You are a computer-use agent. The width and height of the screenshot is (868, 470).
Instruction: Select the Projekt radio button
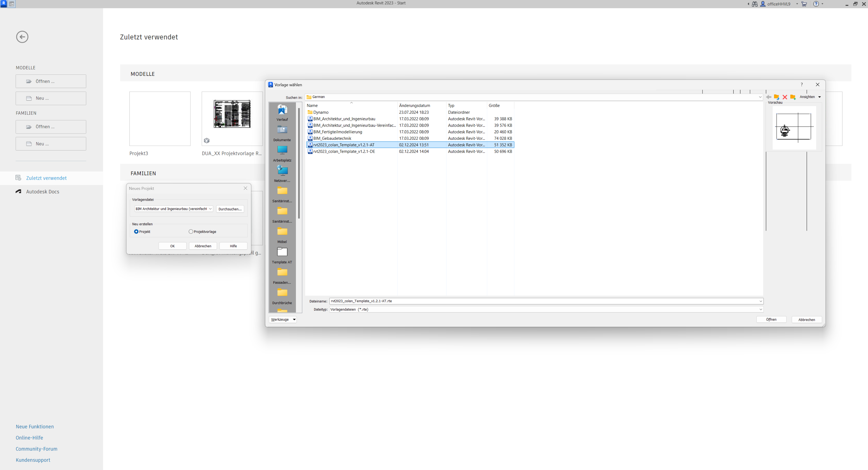coord(136,231)
